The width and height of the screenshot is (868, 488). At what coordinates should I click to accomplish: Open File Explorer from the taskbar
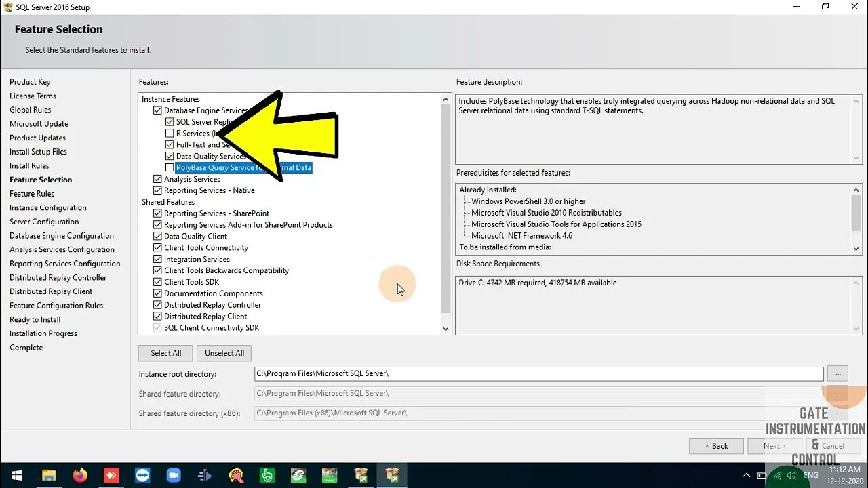(49, 475)
